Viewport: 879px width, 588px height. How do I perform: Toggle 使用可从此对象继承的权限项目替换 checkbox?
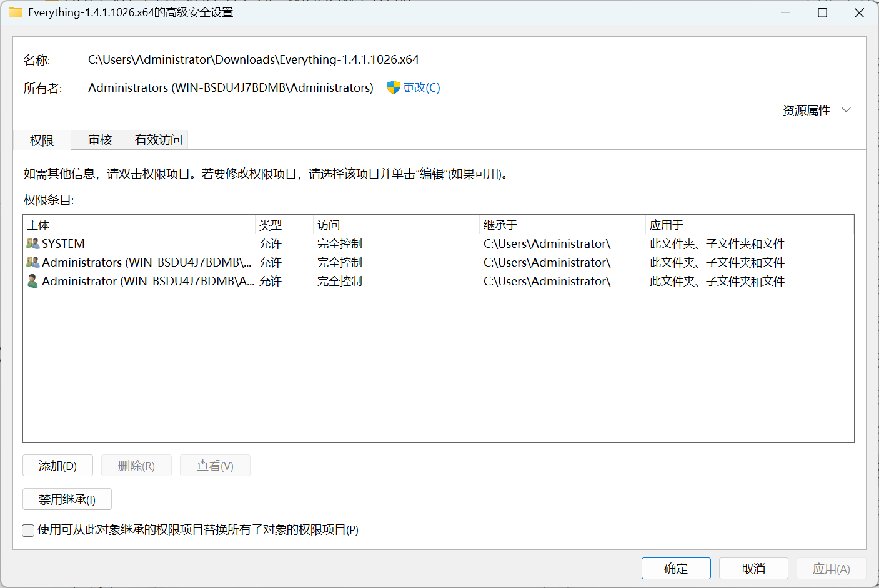click(x=28, y=531)
